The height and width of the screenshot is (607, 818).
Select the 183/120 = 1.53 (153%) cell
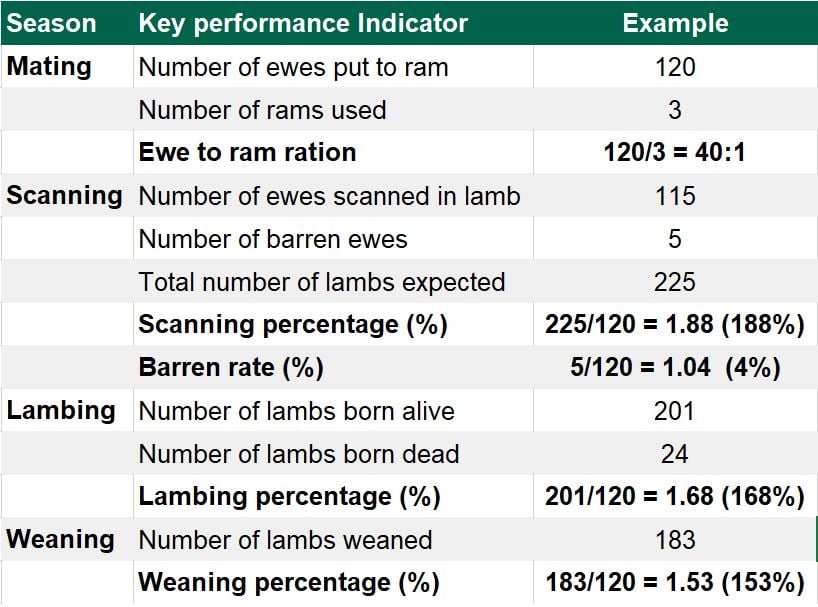point(675,583)
